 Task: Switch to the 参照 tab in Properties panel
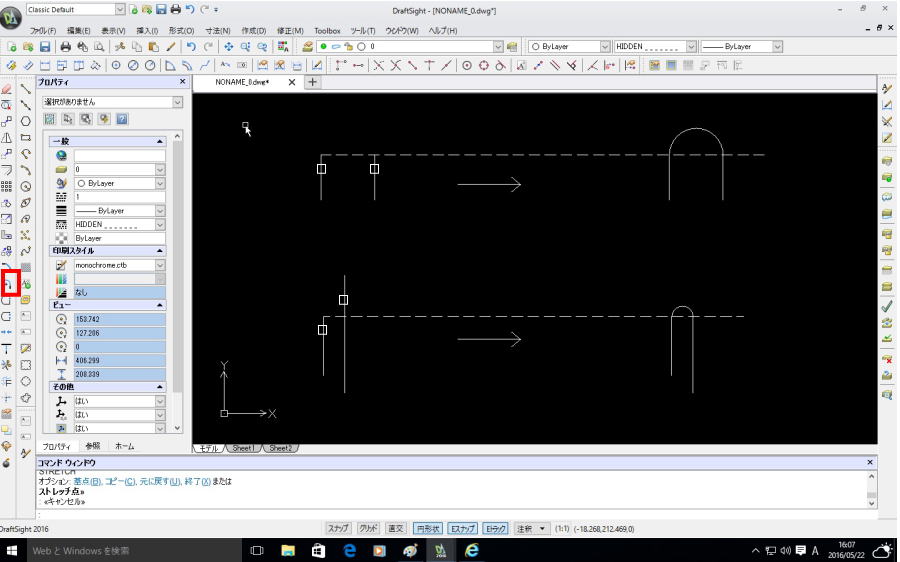pyautogui.click(x=92, y=446)
